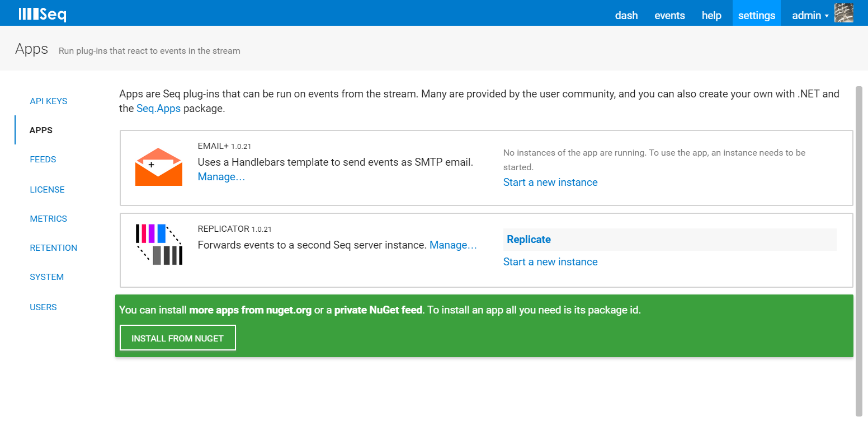This screenshot has height=421, width=868.
Task: Click the INSTALL FROM NUGET button
Action: (178, 338)
